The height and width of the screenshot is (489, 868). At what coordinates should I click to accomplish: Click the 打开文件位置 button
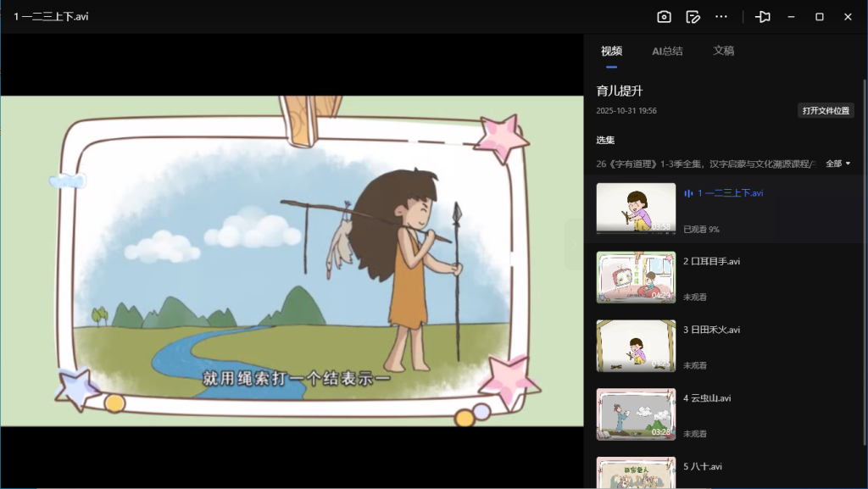tap(826, 111)
